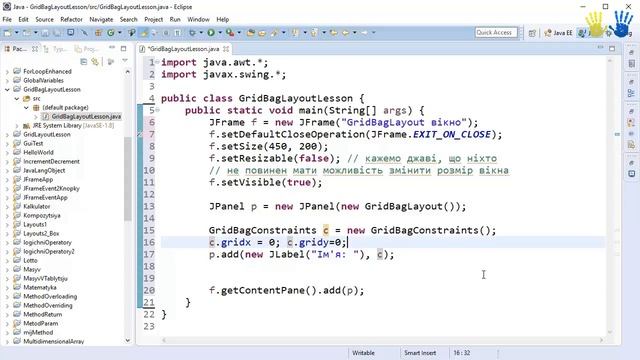The height and width of the screenshot is (360, 640).
Task: Open the New Java Class dropdown arrow
Action: pos(120,33)
